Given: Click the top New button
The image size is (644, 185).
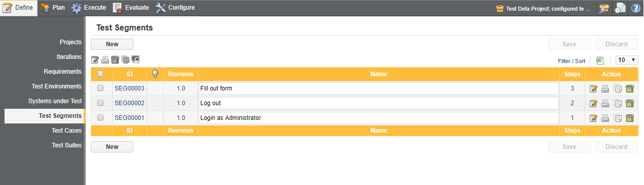Looking at the screenshot, I should (x=112, y=44).
